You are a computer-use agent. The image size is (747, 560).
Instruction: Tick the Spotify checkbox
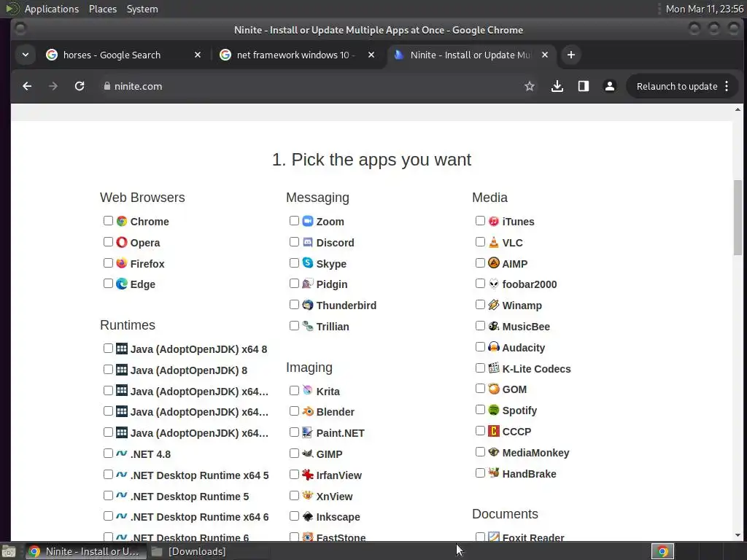(480, 410)
